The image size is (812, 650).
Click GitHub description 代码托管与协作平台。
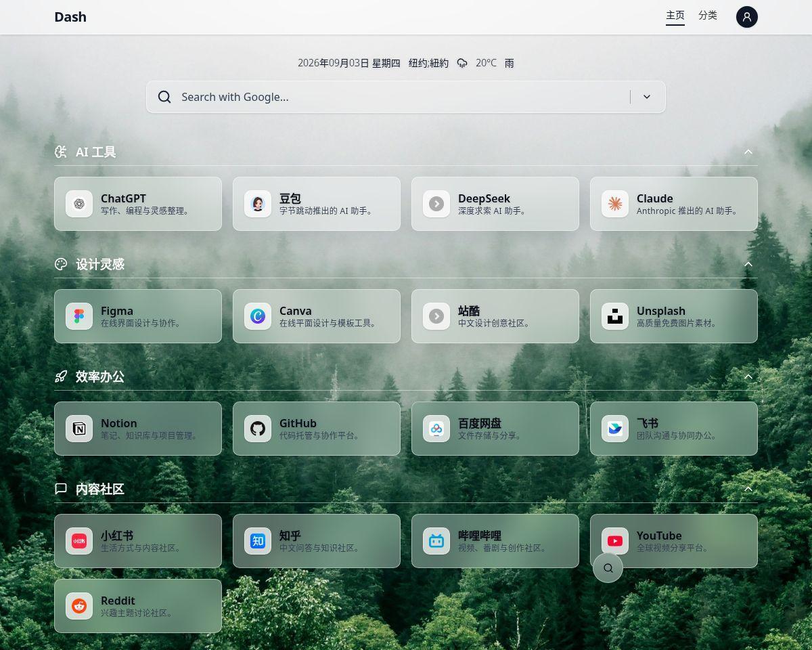tap(321, 435)
